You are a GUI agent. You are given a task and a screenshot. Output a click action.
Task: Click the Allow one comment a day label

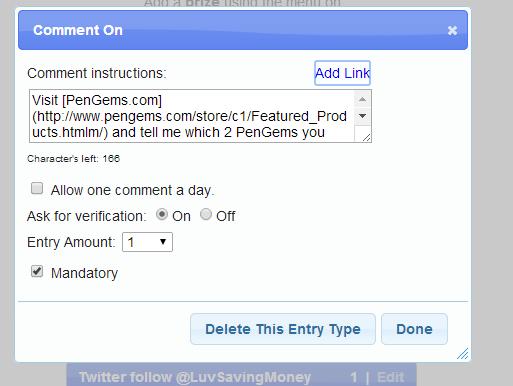(x=132, y=190)
